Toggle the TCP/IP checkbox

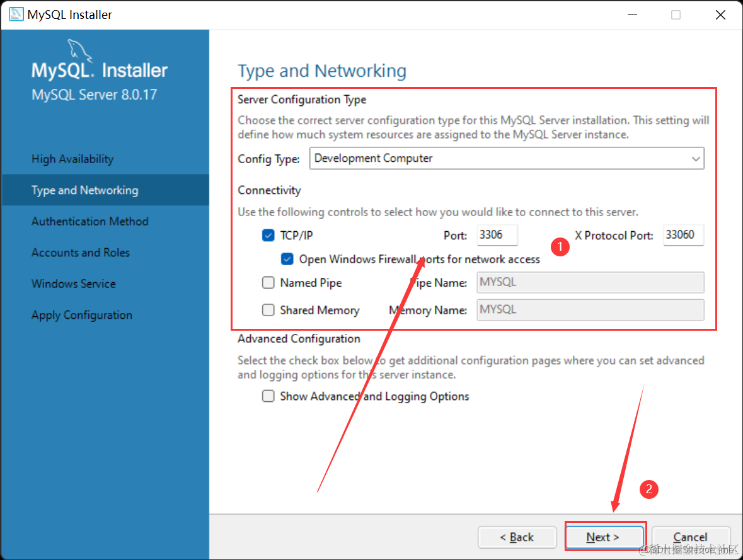pos(268,235)
